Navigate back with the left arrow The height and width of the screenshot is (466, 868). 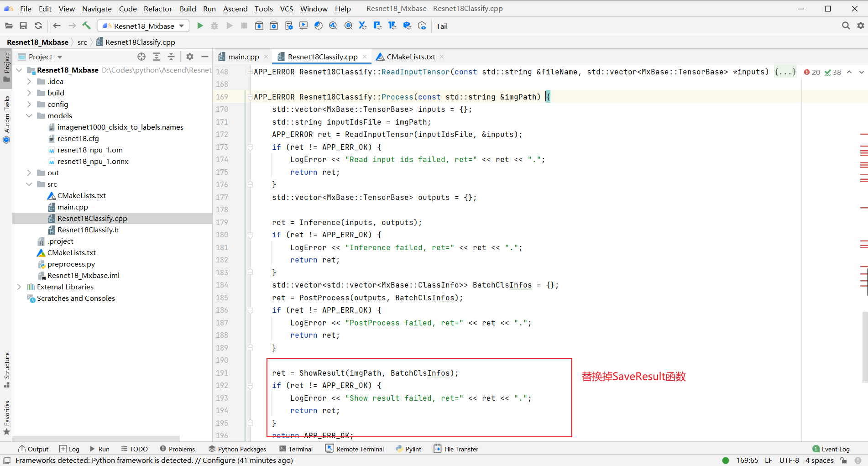click(57, 26)
